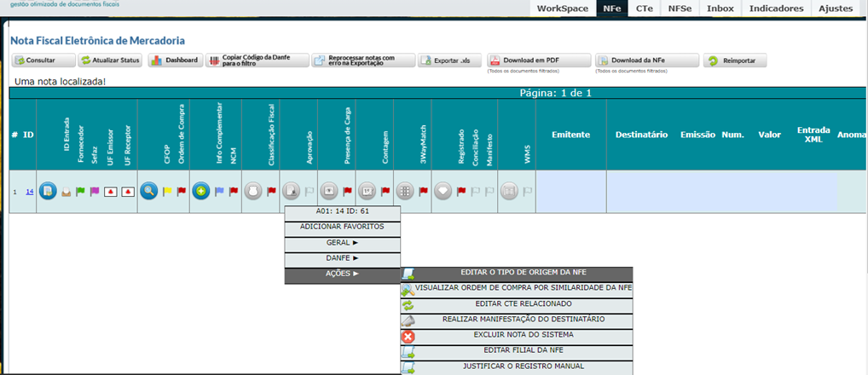Expand the DANFE submenu
868x375 pixels.
[342, 258]
